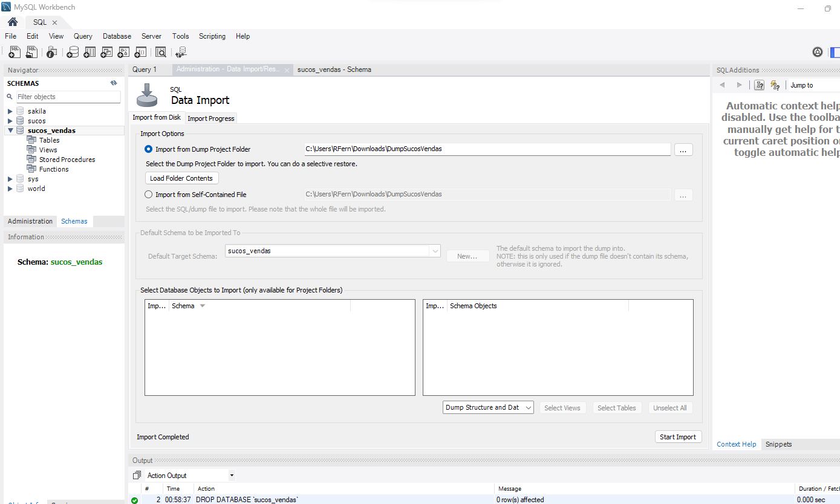840x504 pixels.
Task: Expand the sucos schema
Action: [10, 121]
